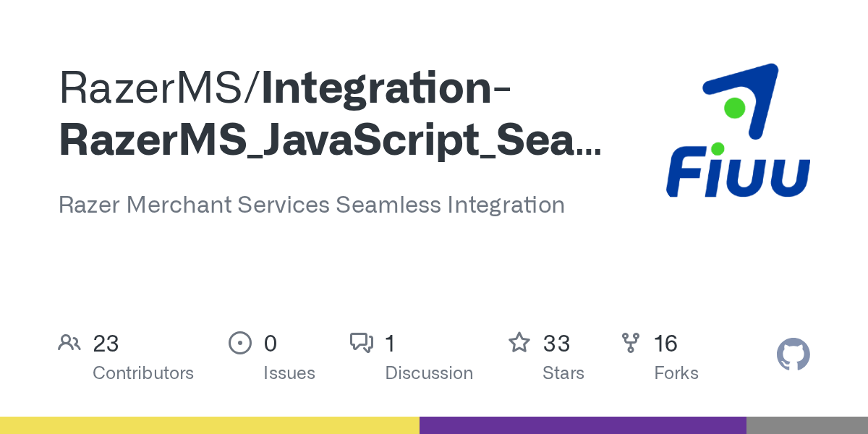Click the gray language bar segment

click(x=807, y=425)
